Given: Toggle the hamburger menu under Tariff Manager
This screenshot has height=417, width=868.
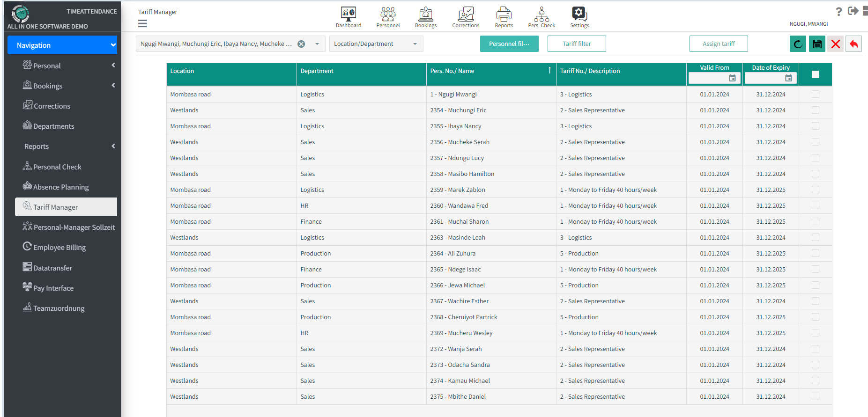Looking at the screenshot, I should (x=142, y=23).
